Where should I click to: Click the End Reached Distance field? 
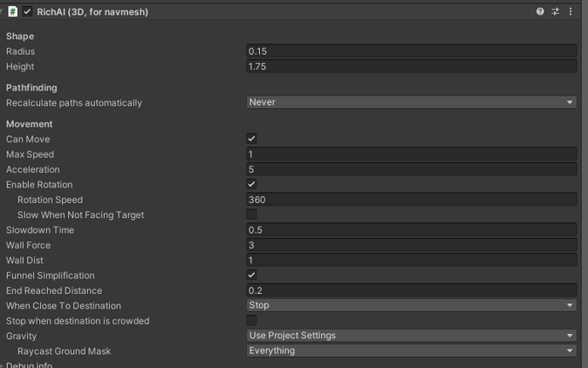pos(412,290)
